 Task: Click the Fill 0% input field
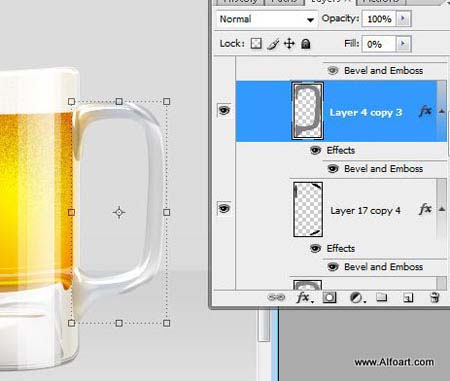coord(379,44)
